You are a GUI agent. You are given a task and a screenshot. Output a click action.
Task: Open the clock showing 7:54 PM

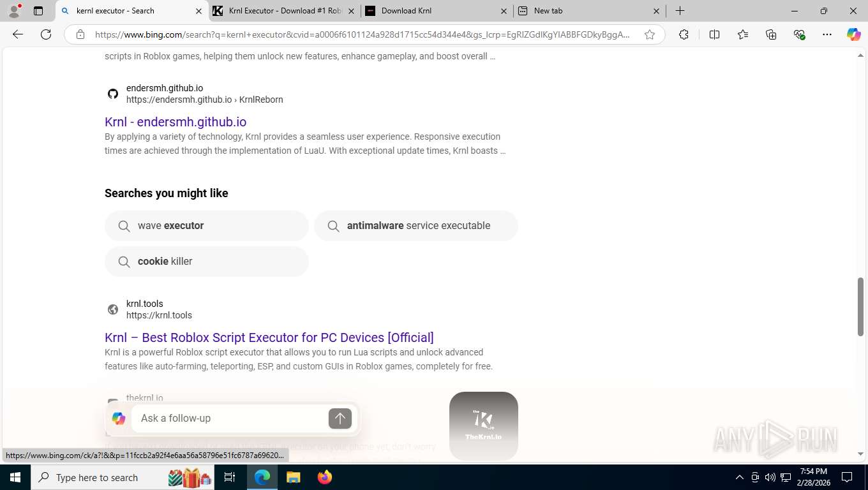click(813, 477)
